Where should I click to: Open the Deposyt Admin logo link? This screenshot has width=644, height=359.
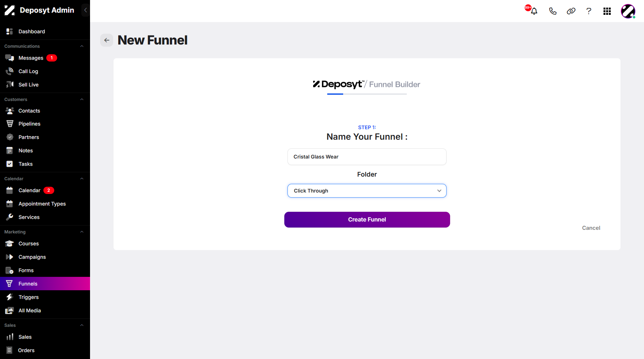pos(39,10)
